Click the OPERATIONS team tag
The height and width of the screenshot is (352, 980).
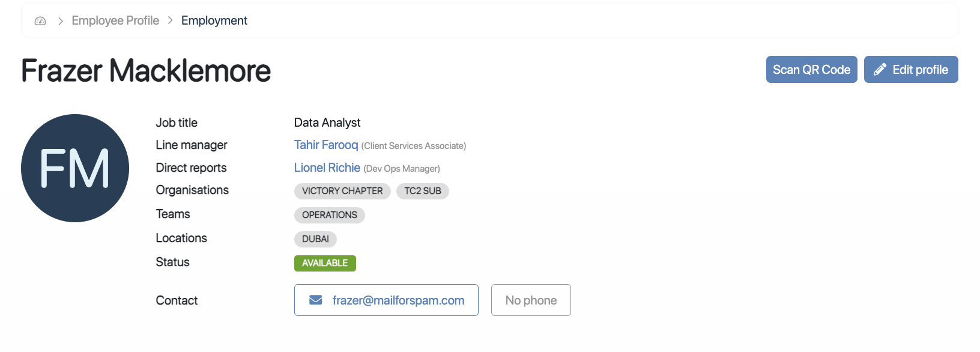tap(330, 215)
